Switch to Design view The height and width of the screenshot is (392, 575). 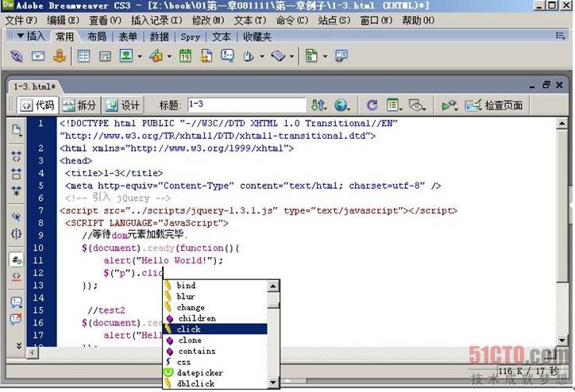122,106
